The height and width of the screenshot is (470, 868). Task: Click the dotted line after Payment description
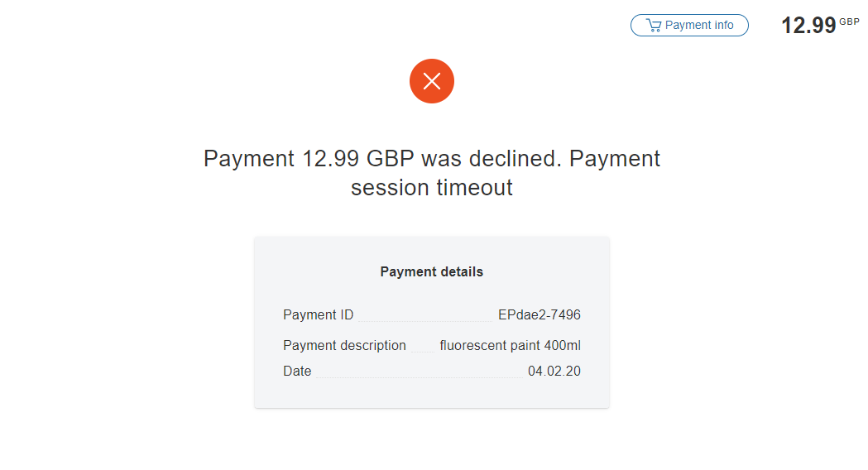pos(422,350)
